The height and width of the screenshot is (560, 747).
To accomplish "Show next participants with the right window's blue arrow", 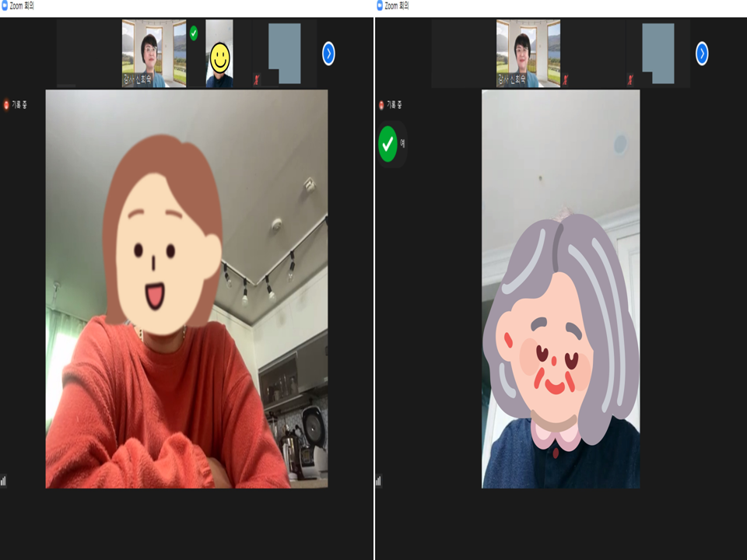I will click(702, 53).
